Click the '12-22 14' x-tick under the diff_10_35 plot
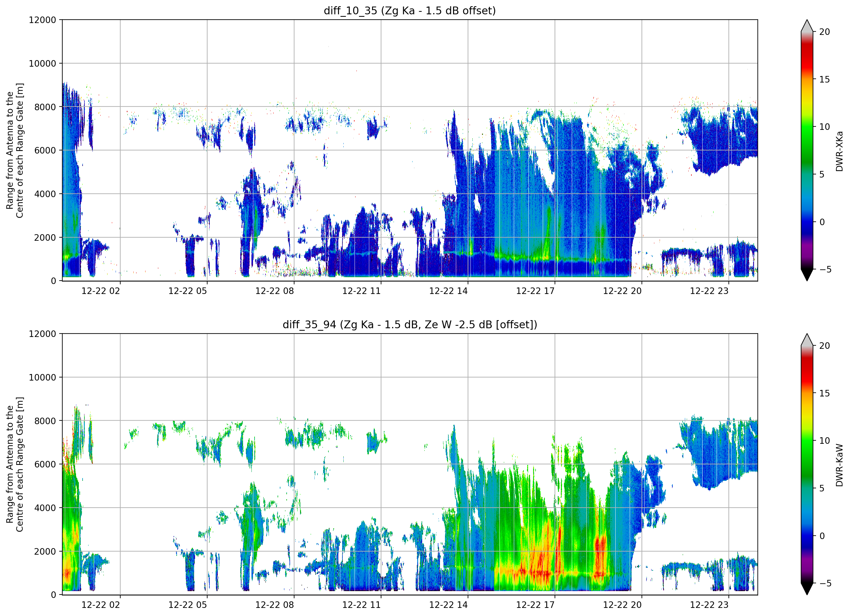850x616 pixels. click(x=448, y=291)
